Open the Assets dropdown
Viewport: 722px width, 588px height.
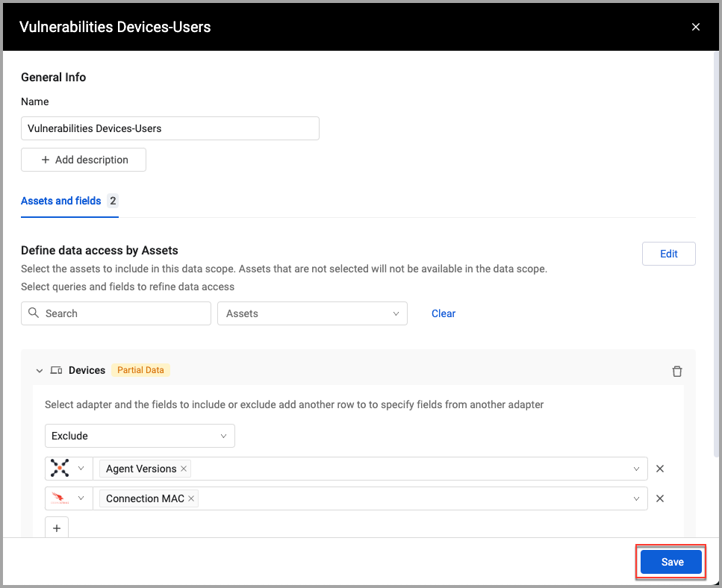click(312, 313)
